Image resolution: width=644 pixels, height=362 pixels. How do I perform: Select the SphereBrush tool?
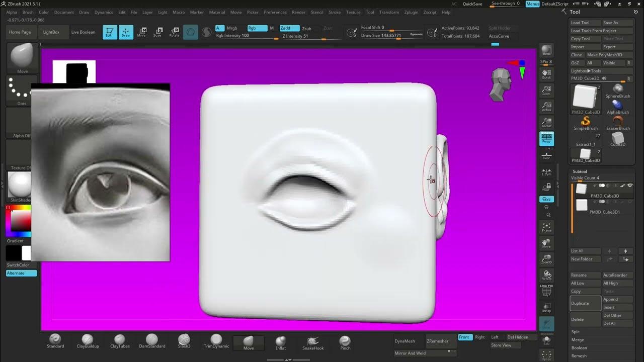tap(618, 92)
